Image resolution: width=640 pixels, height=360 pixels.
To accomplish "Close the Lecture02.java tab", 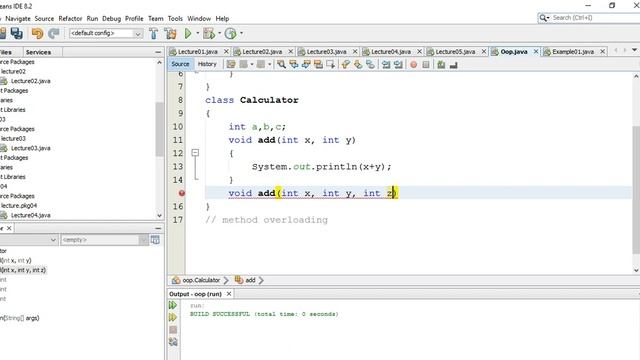I will [x=291, y=51].
